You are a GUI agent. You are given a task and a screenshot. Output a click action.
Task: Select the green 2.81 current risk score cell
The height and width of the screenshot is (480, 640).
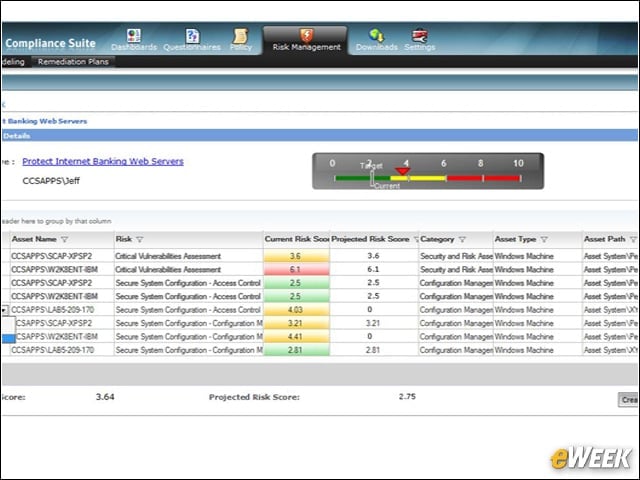coord(296,350)
